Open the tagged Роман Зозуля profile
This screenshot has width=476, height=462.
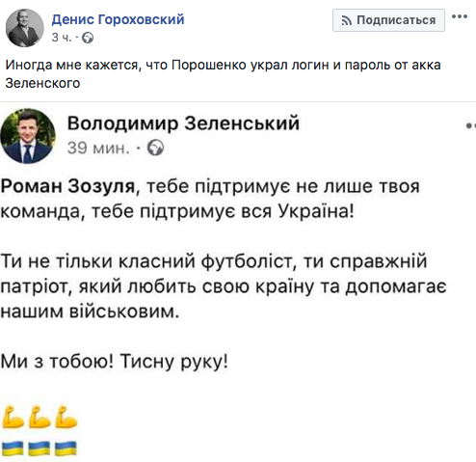(x=67, y=186)
